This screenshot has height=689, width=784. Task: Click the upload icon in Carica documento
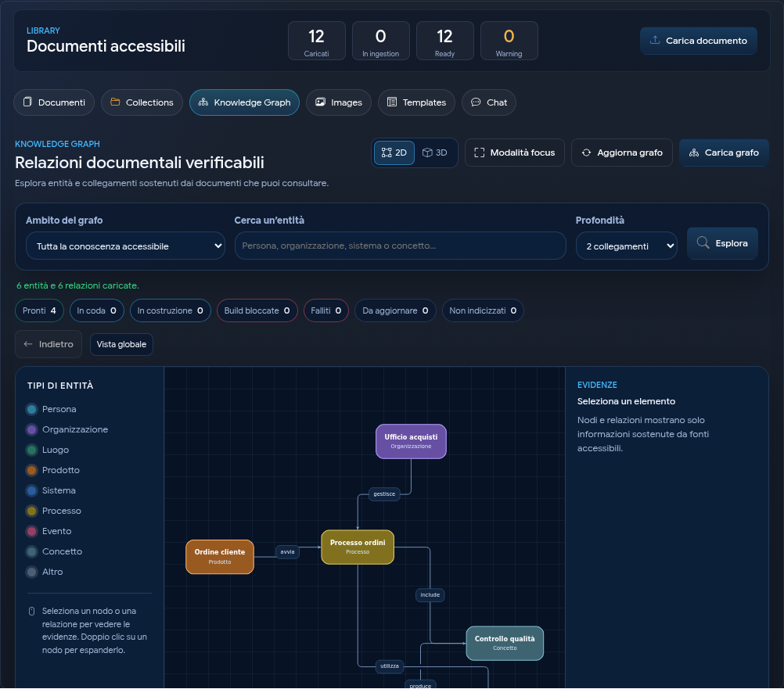click(654, 40)
